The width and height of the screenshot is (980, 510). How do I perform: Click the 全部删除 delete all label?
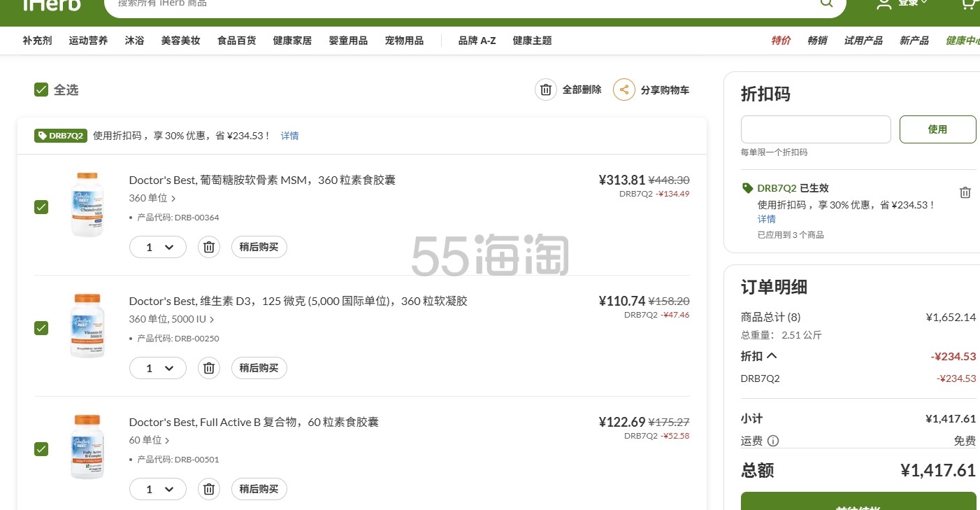coord(582,90)
